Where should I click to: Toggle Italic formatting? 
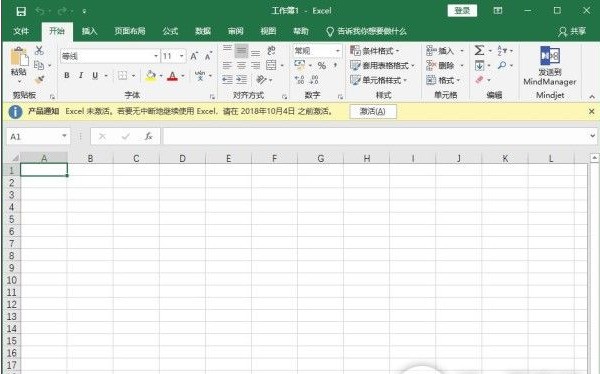(81, 75)
